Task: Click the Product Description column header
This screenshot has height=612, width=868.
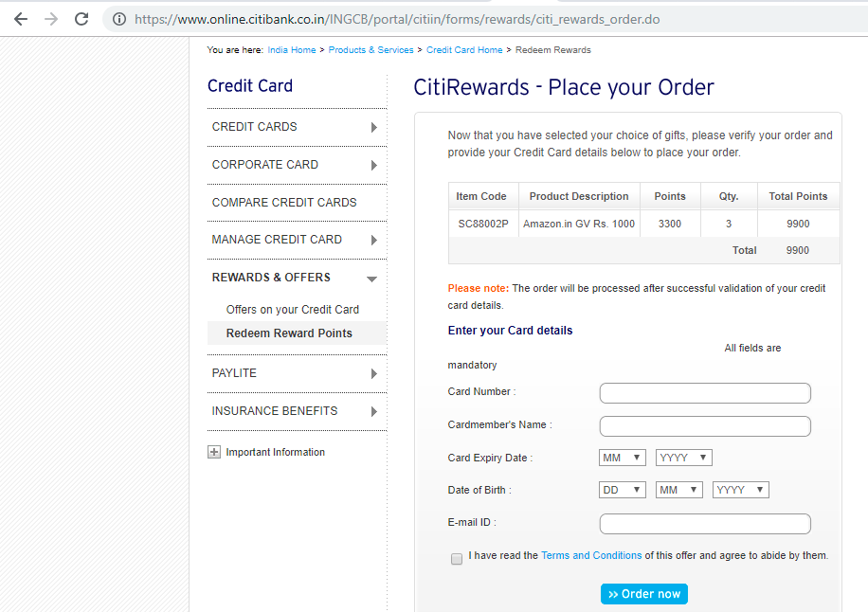Action: pos(579,196)
